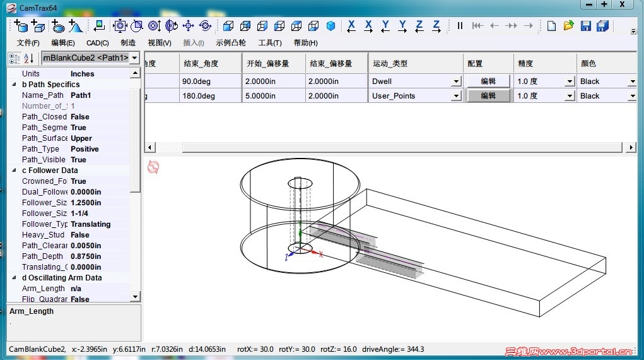Screen dimensions: 644x360
Task: Select the zoom-to-fit view tool
Action: click(119, 26)
